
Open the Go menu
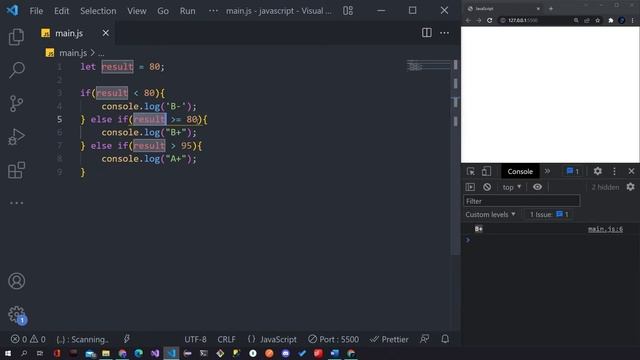(x=163, y=11)
